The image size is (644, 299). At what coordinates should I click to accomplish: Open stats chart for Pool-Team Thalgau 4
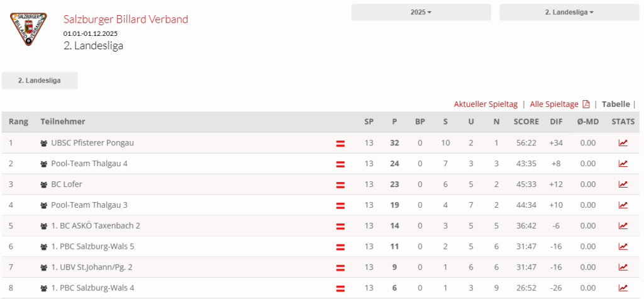coord(623,164)
